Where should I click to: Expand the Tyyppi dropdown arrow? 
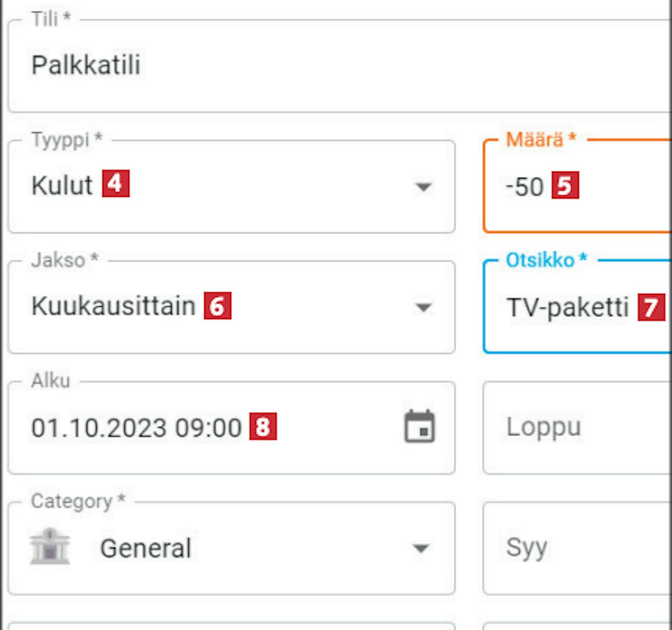[423, 186]
